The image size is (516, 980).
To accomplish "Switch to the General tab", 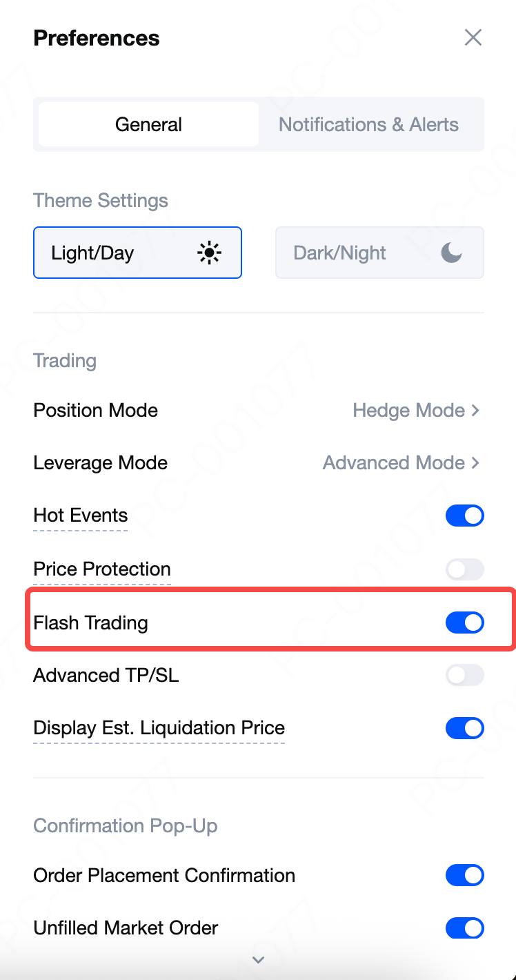I will click(x=148, y=125).
